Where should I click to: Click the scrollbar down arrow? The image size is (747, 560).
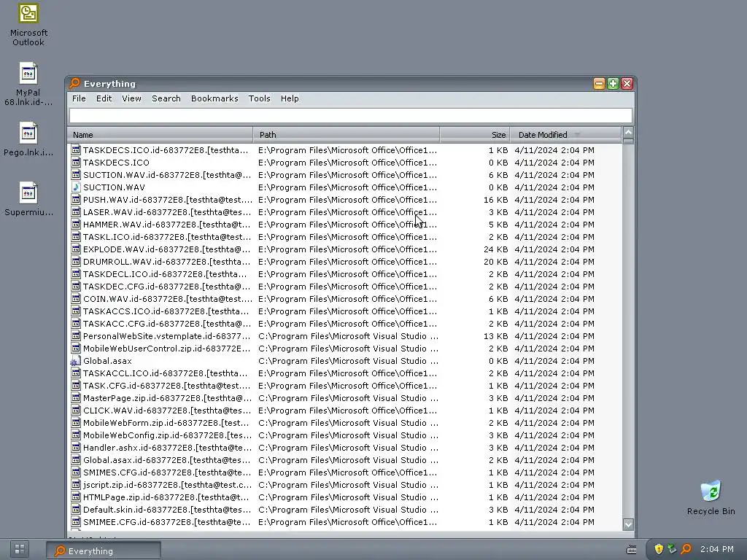628,524
